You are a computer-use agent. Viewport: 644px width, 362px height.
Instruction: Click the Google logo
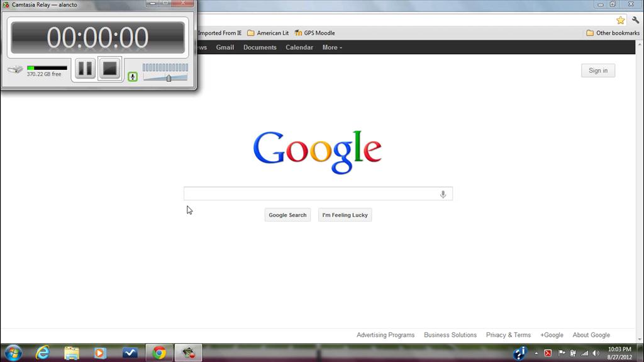317,152
